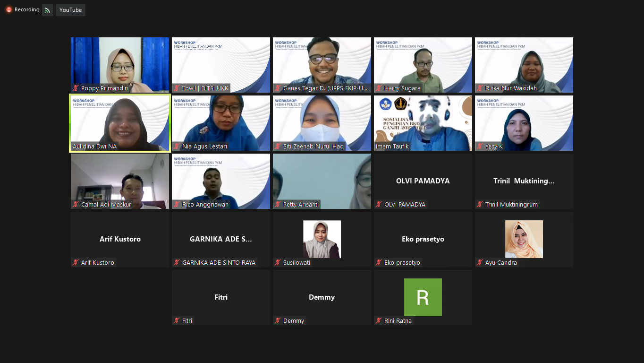
Task: Click the mic icon next to Imam Taufik
Action: [377, 146]
